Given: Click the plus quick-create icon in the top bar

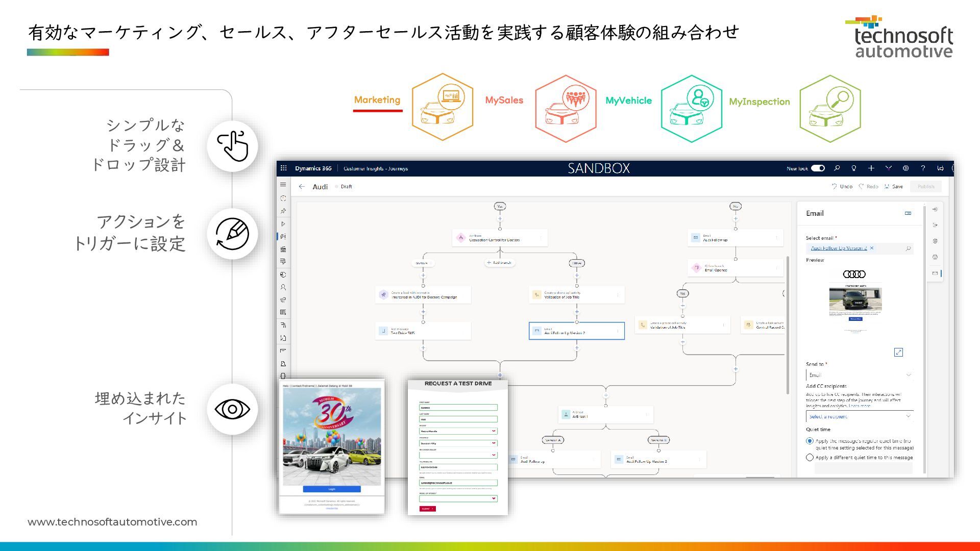Looking at the screenshot, I should (871, 168).
